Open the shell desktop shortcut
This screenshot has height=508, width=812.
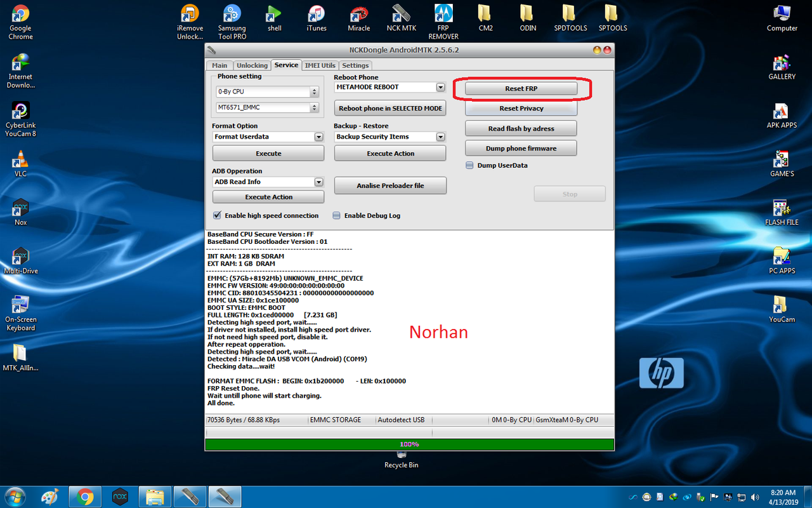tap(274, 18)
